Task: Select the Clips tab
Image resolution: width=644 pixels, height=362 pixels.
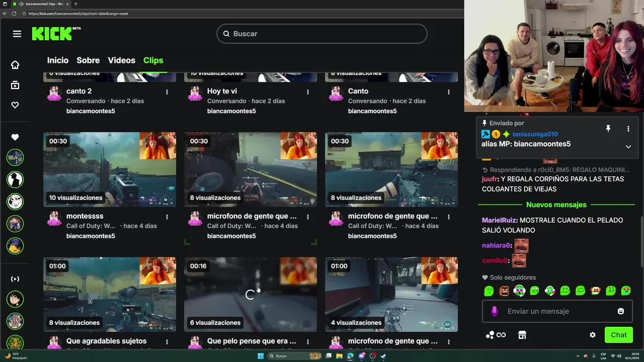Action: tap(153, 60)
